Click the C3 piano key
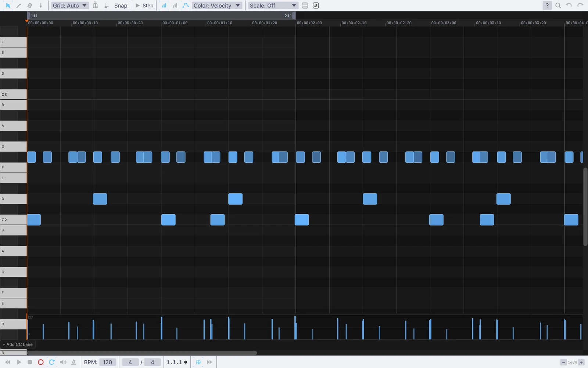Screen dimensions: 588x368 click(13, 95)
